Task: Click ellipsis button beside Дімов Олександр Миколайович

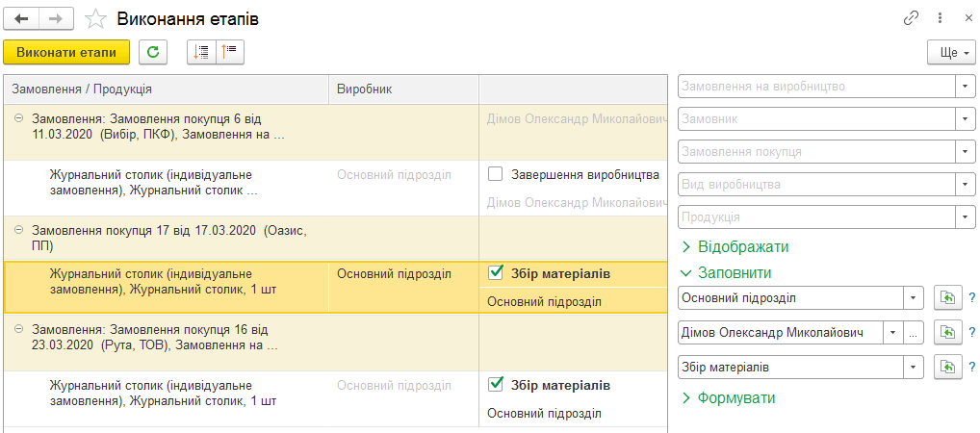Action: [914, 333]
